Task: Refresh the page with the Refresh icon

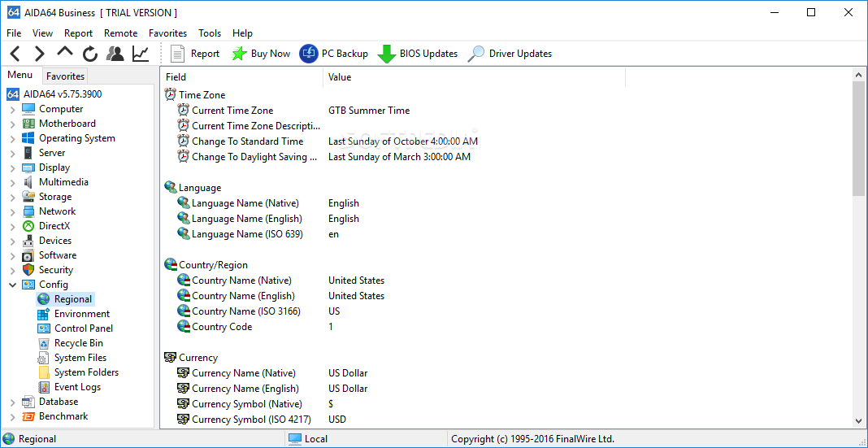Action: point(90,54)
